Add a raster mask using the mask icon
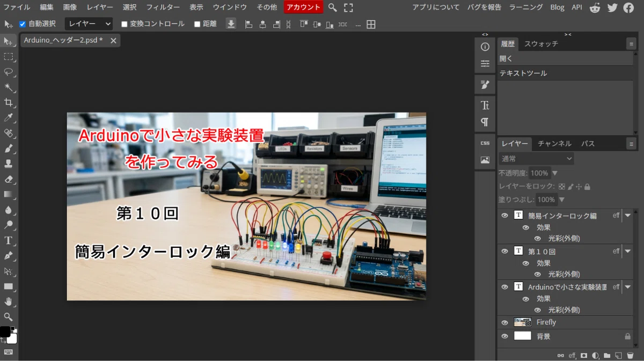 tap(584, 355)
